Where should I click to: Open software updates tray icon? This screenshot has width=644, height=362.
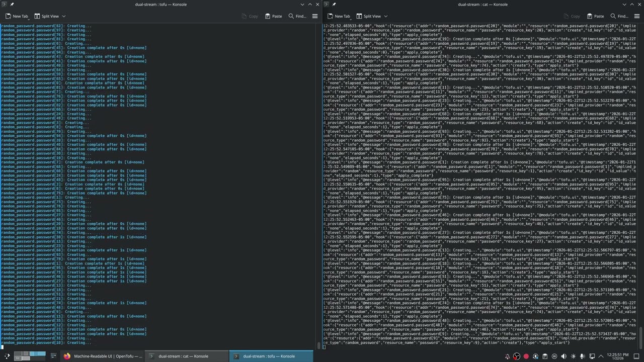[x=535, y=356]
